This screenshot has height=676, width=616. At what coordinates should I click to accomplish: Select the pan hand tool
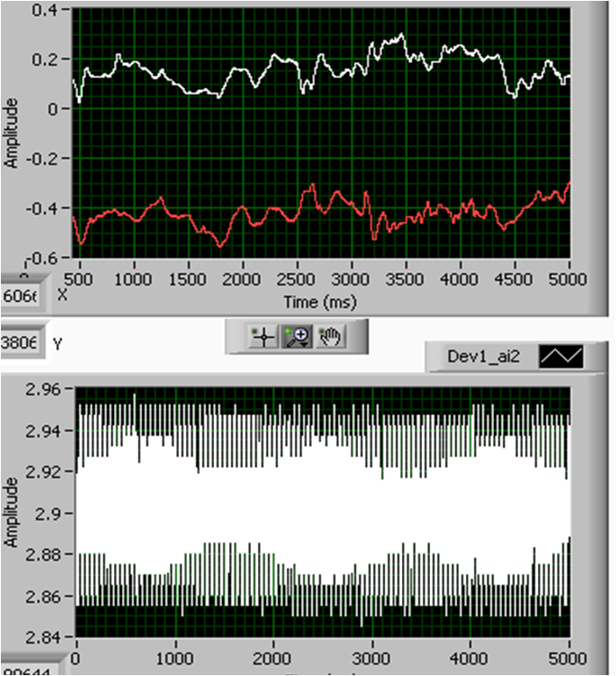pyautogui.click(x=328, y=337)
